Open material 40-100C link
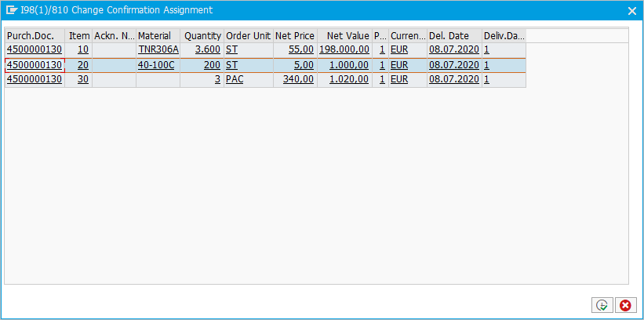 pos(156,65)
